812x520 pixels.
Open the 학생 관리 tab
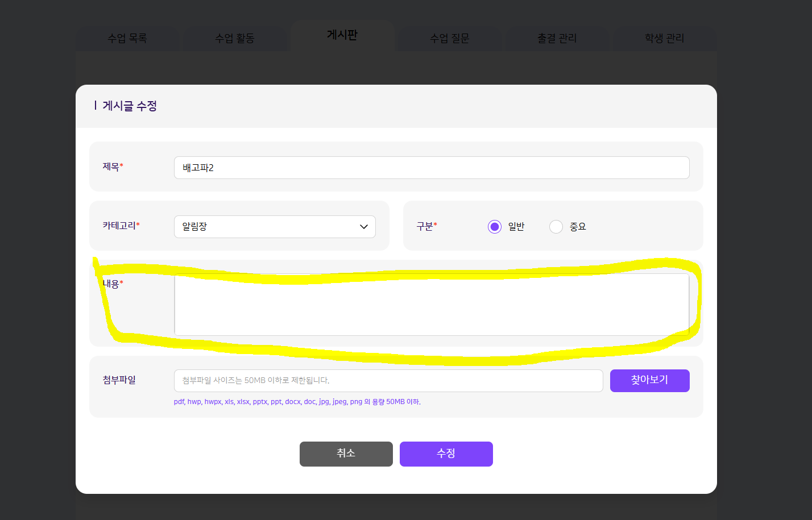point(664,38)
